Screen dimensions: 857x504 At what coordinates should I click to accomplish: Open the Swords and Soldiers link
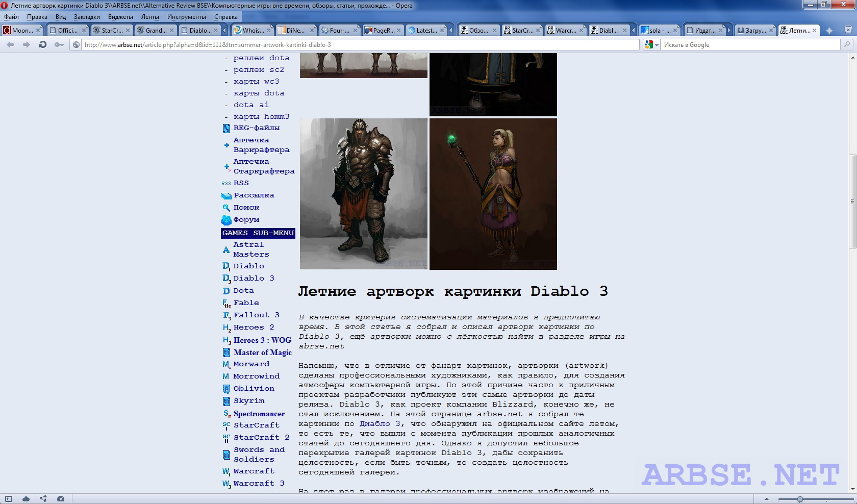pyautogui.click(x=259, y=455)
